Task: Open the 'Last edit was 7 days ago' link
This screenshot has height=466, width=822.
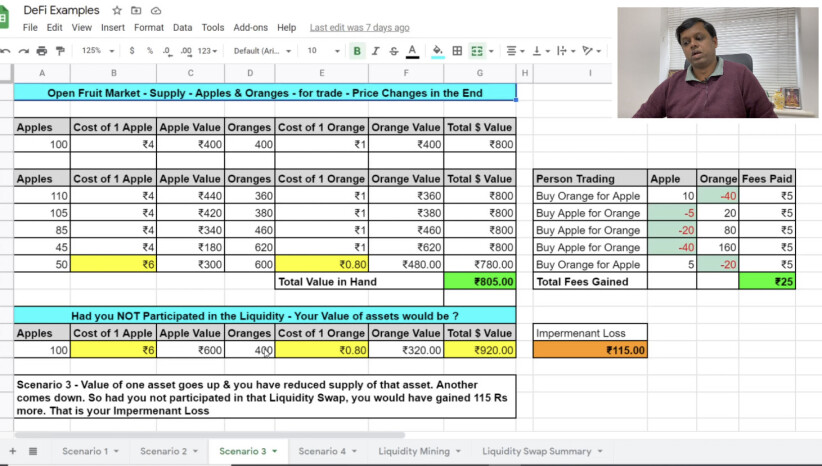Action: (x=360, y=27)
